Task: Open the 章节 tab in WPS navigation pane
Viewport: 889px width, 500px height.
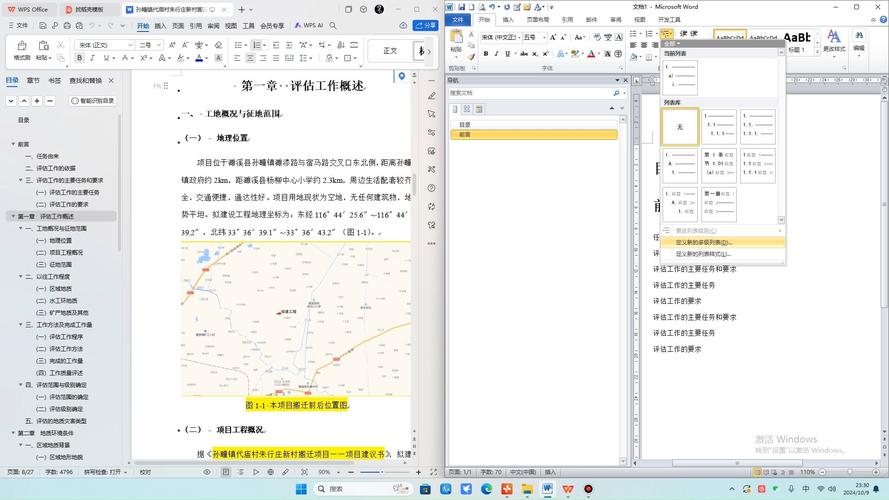Action: [33, 80]
